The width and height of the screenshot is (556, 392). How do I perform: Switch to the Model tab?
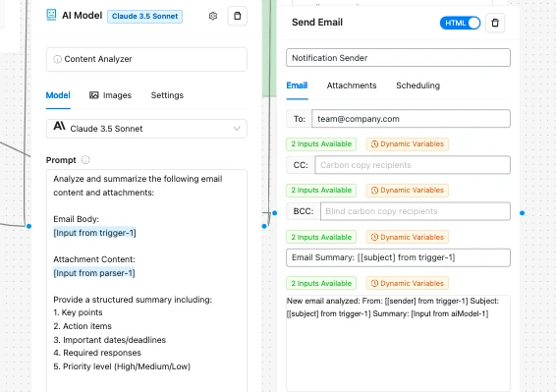(x=58, y=95)
